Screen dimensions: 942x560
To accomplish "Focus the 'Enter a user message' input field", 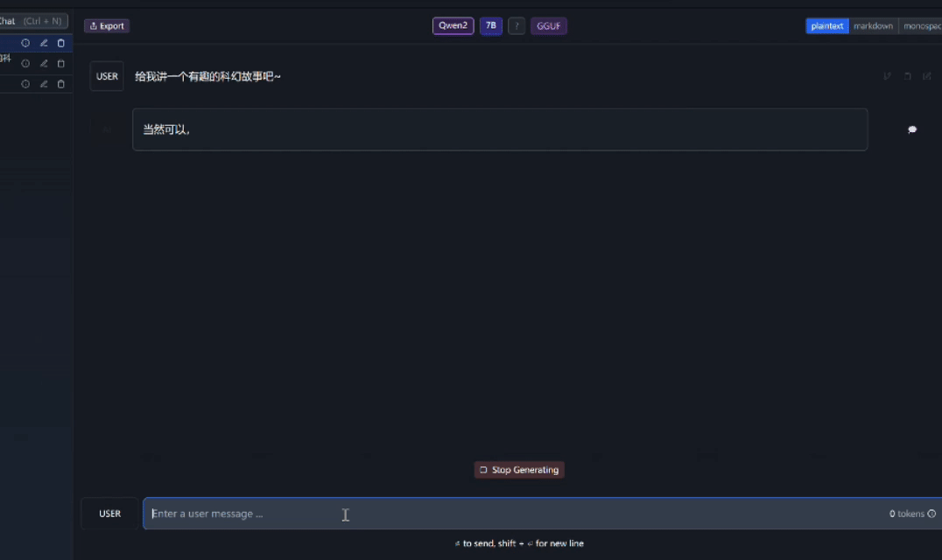I will pos(508,514).
